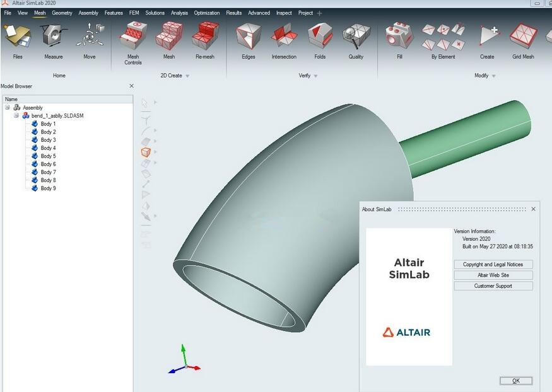Viewport: 552px width, 392px height.
Task: Click Copyright and Legal Notices button
Action: click(x=493, y=265)
